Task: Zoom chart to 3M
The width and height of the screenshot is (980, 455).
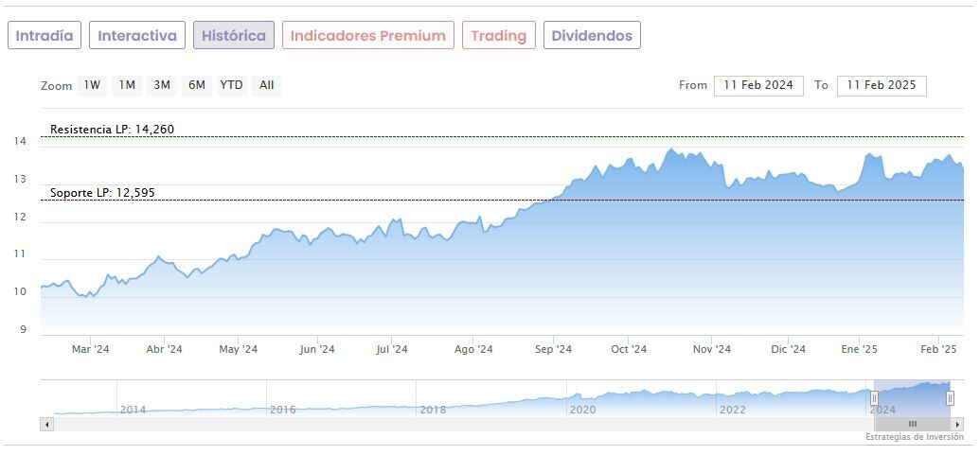Action: (162, 85)
